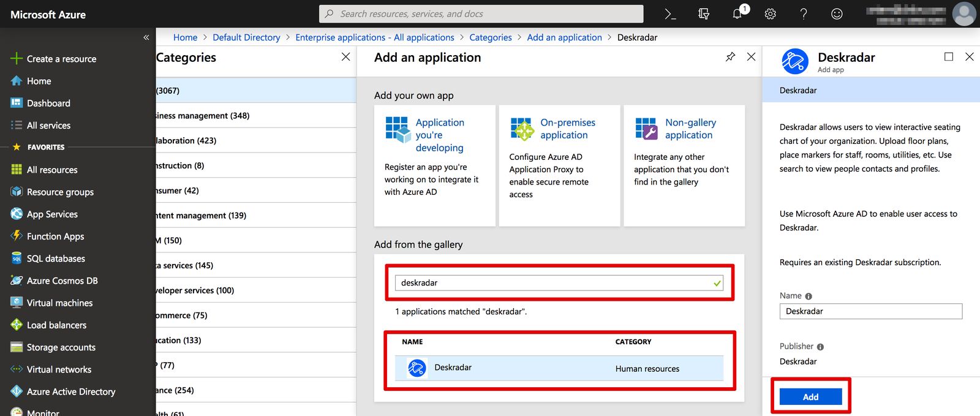Collapse the left sidebar with chevron
Image resolution: width=980 pixels, height=416 pixels.
point(146,37)
